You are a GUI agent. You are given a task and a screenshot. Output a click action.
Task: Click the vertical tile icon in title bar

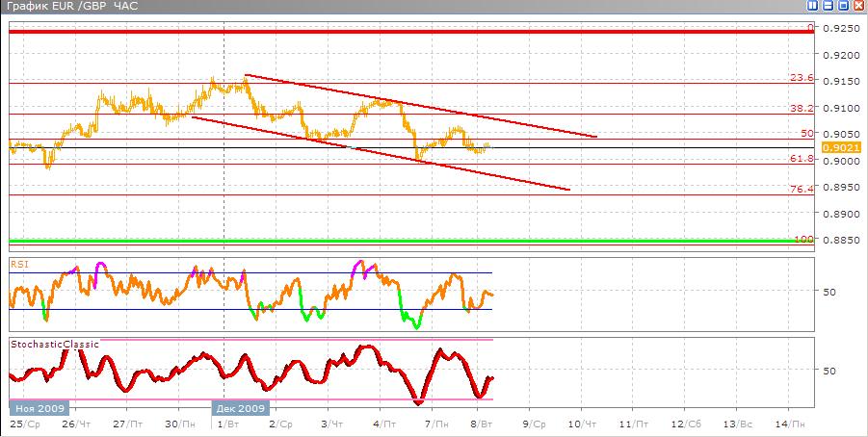click(x=812, y=7)
